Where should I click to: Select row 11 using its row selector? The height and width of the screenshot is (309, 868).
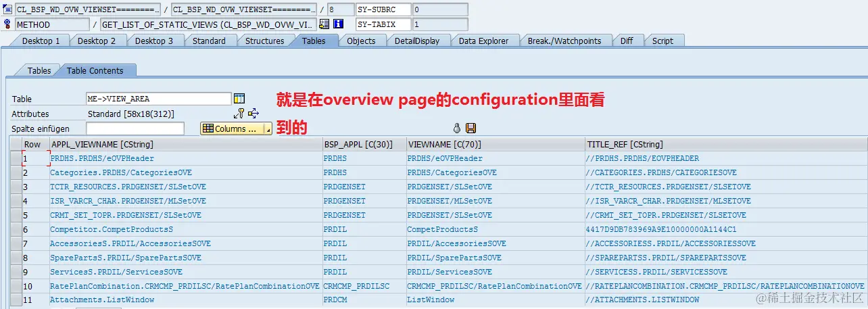click(15, 300)
